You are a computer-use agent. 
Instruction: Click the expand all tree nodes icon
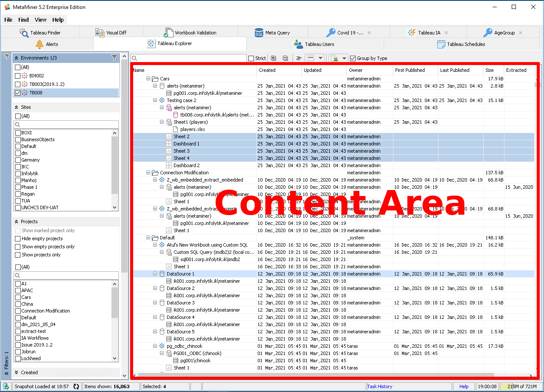tap(273, 58)
